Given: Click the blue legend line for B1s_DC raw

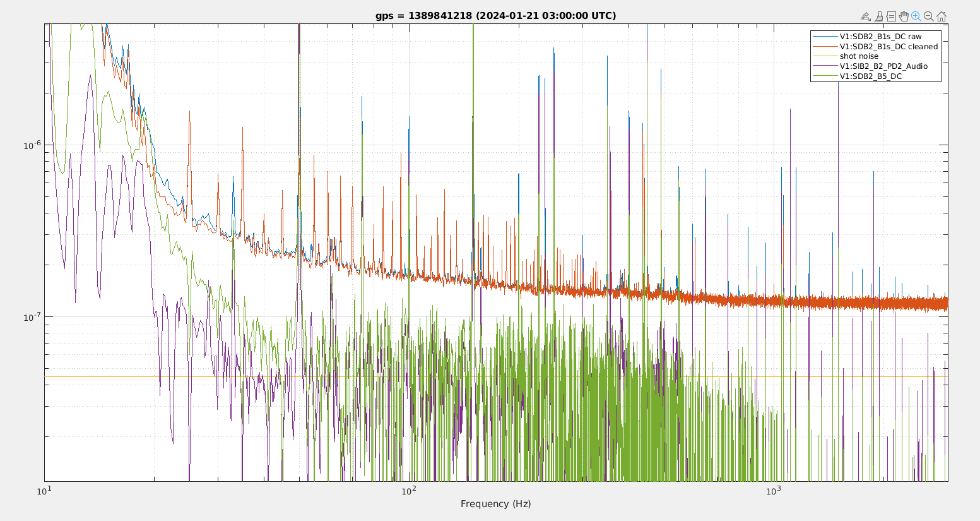Looking at the screenshot, I should coord(825,37).
